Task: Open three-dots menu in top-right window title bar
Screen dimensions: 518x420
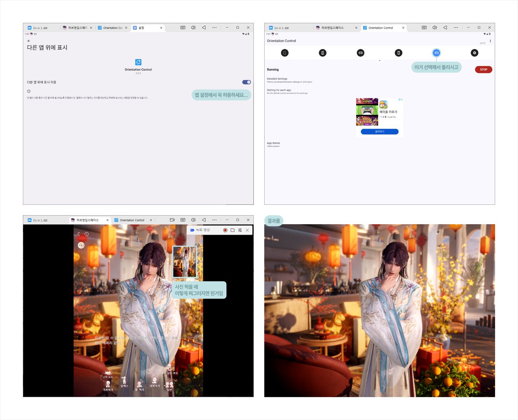Action: tap(456, 28)
